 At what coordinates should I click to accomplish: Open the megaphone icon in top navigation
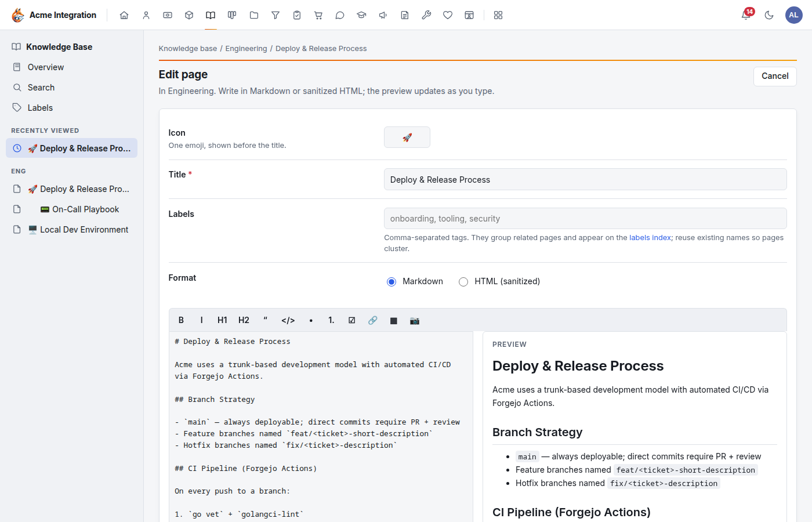[x=383, y=15]
